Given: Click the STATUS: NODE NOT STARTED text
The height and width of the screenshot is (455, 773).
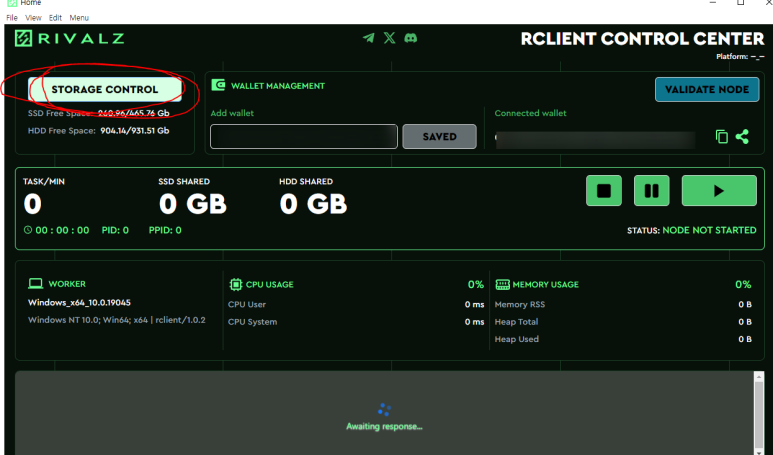Looking at the screenshot, I should pyautogui.click(x=692, y=230).
